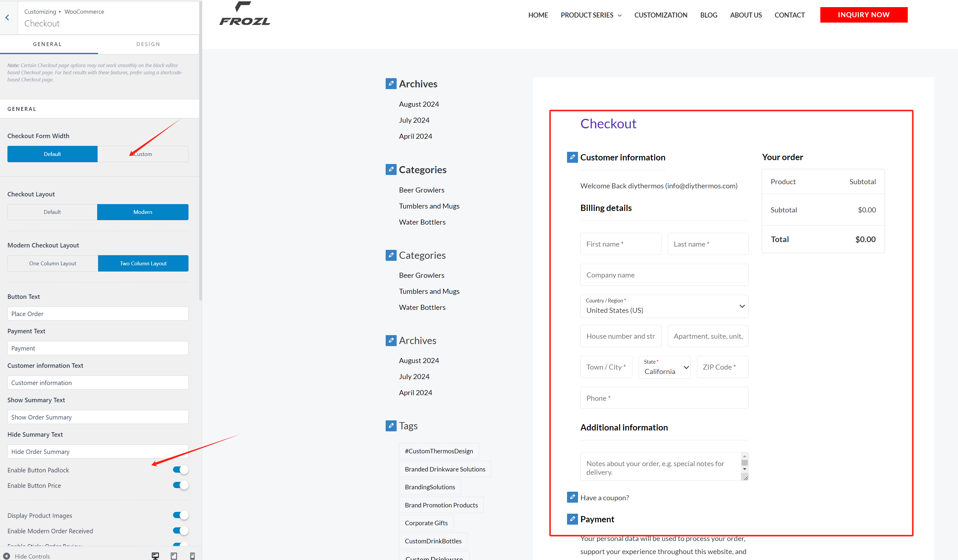Click edit pencil beside Have a coupon
Screen dimensions: 958x560
pos(572,497)
